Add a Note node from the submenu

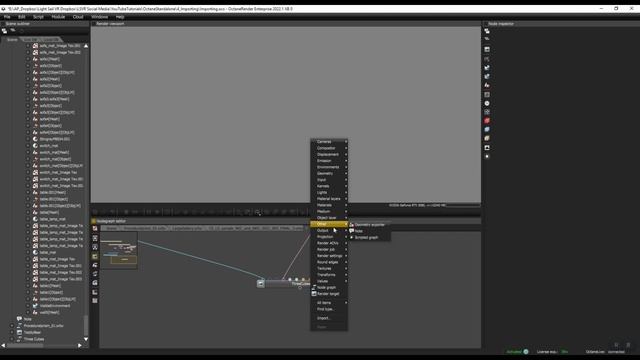[x=369, y=231]
